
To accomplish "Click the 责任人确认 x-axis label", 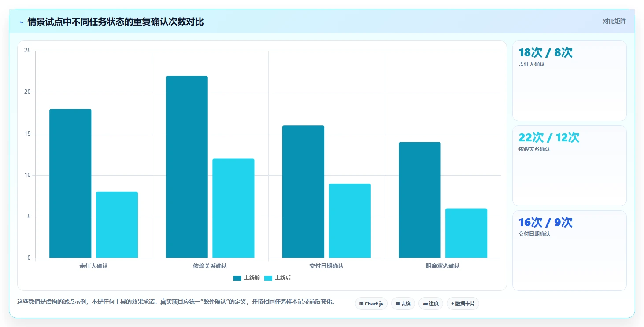I will 93,266.
